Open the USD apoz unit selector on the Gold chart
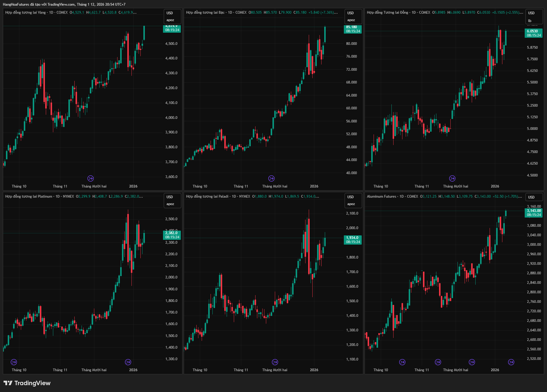547x392 pixels. click(172, 16)
